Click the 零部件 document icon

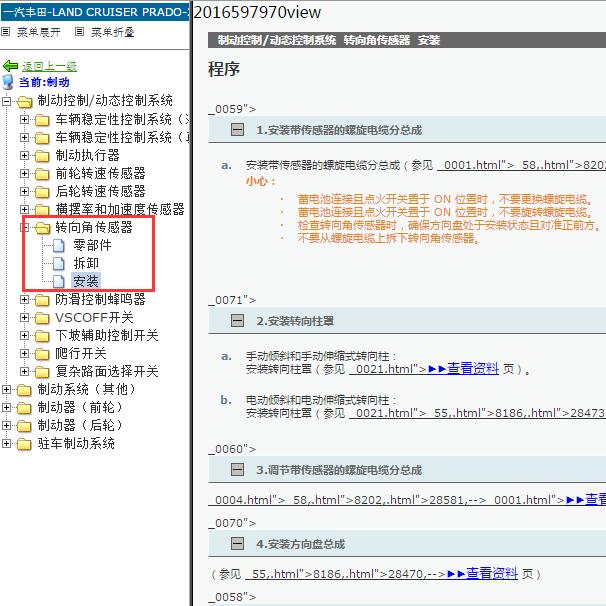59,245
